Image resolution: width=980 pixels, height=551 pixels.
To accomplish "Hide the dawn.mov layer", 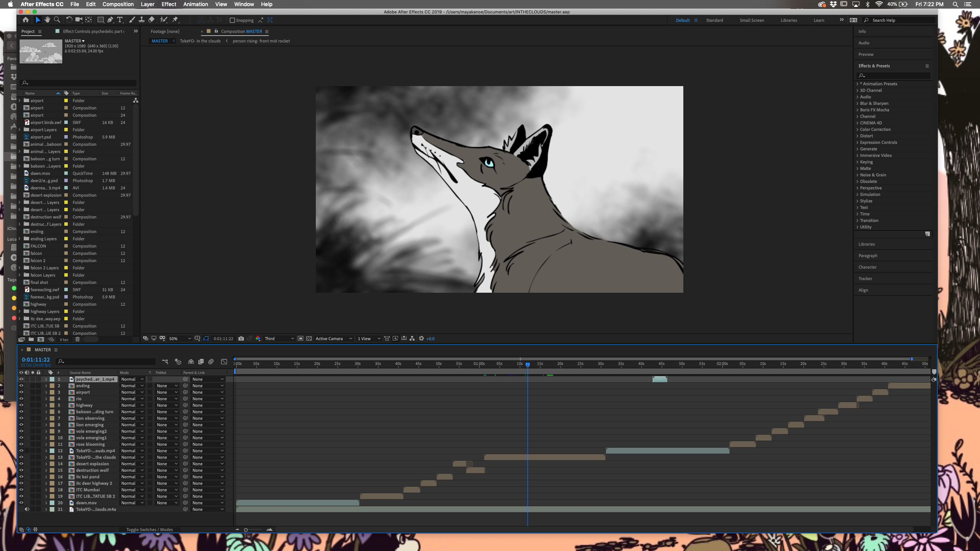I will 21,503.
